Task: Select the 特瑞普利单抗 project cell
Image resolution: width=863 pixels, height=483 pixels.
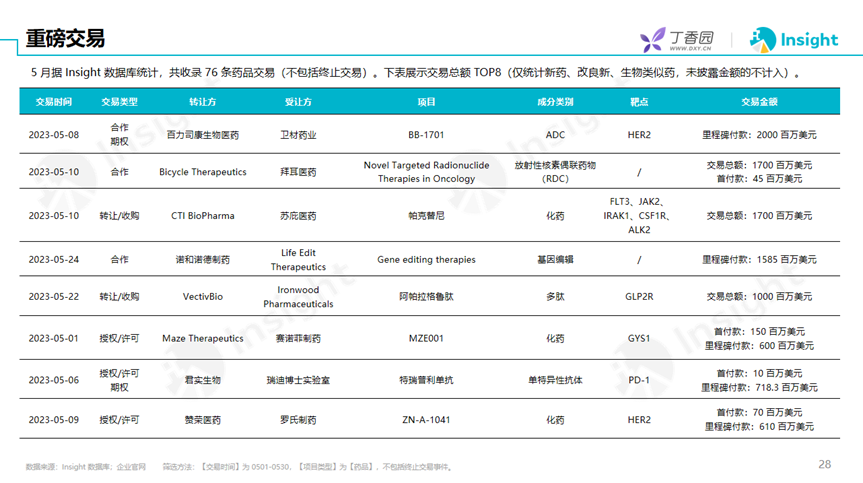Action: pyautogui.click(x=427, y=380)
